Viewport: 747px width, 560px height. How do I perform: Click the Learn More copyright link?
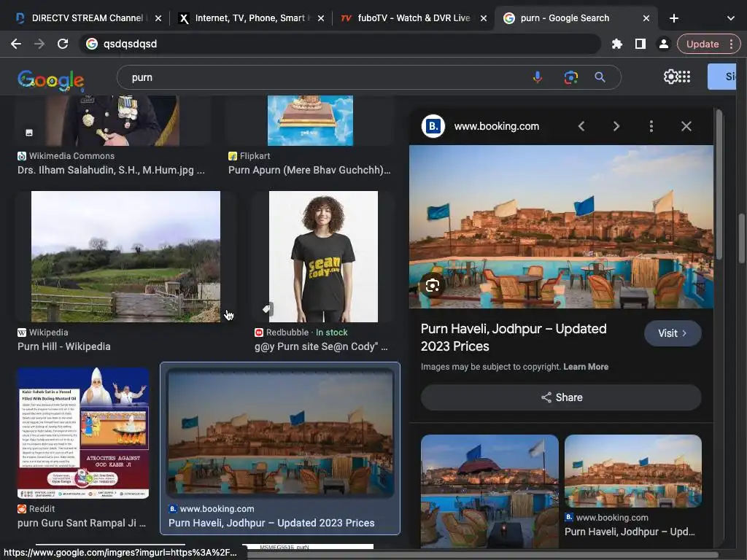[x=586, y=367]
